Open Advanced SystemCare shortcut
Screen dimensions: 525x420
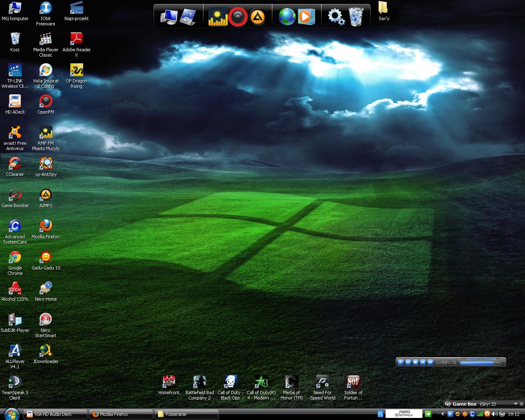click(x=15, y=232)
